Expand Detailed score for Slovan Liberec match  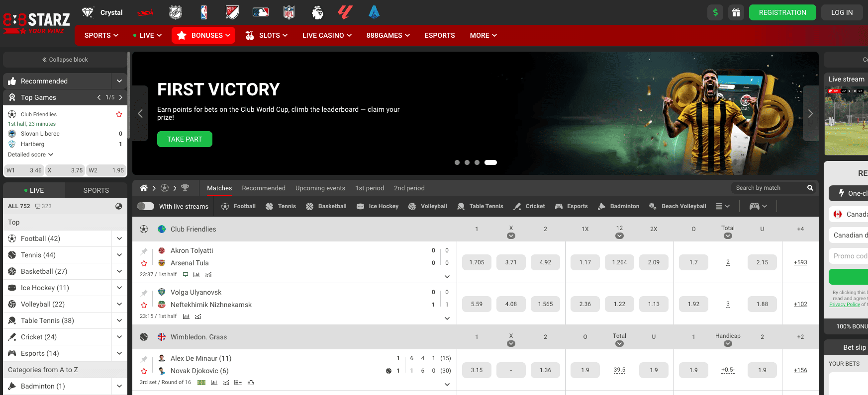coord(30,155)
